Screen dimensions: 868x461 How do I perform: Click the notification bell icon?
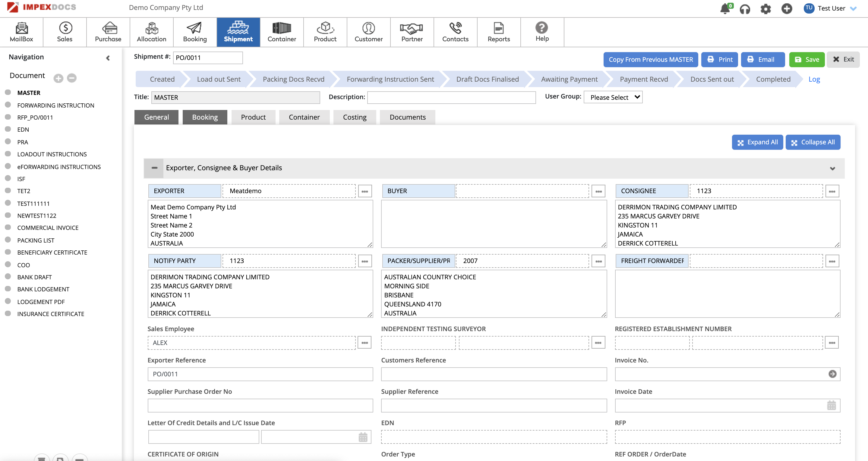725,9
